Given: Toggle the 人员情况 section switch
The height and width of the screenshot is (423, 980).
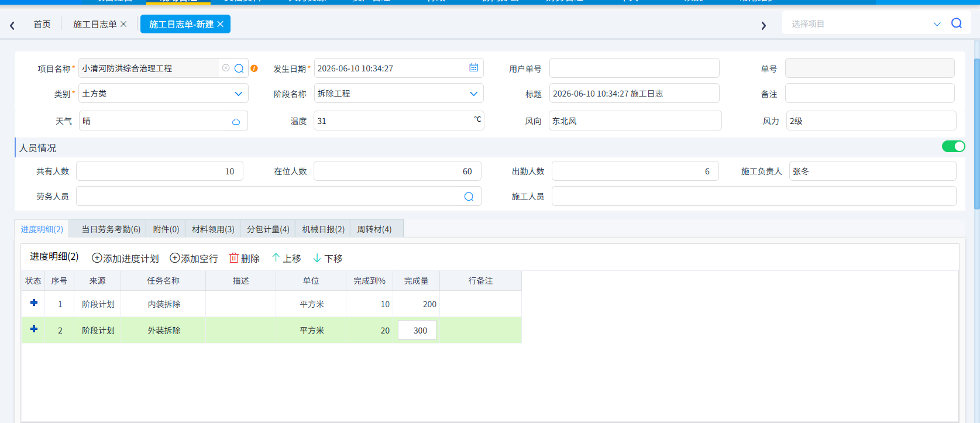Looking at the screenshot, I should click(953, 146).
